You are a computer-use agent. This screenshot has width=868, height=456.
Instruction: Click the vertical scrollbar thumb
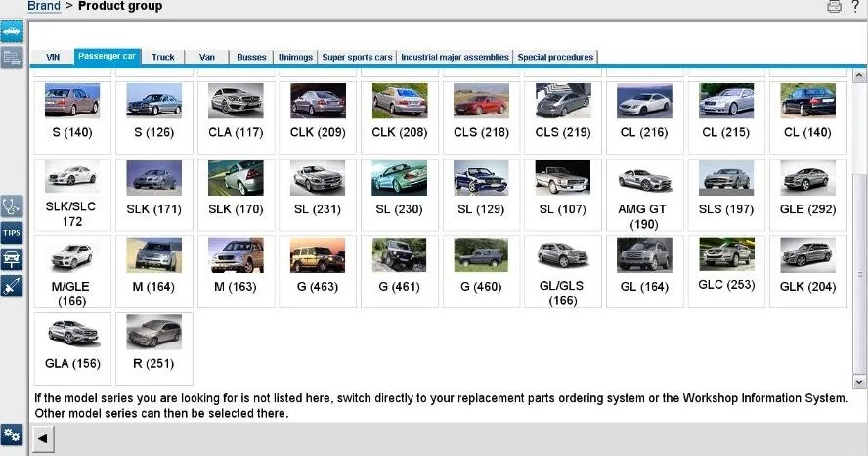pos(859,274)
